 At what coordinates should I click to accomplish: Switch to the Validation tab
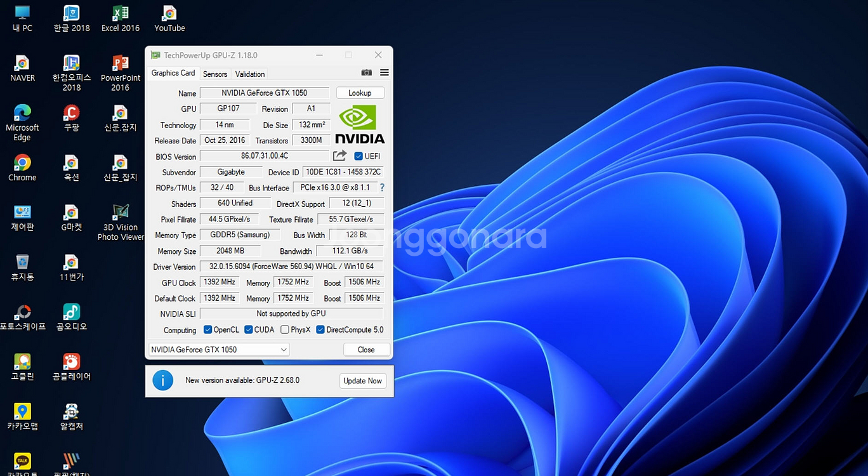tap(250, 74)
